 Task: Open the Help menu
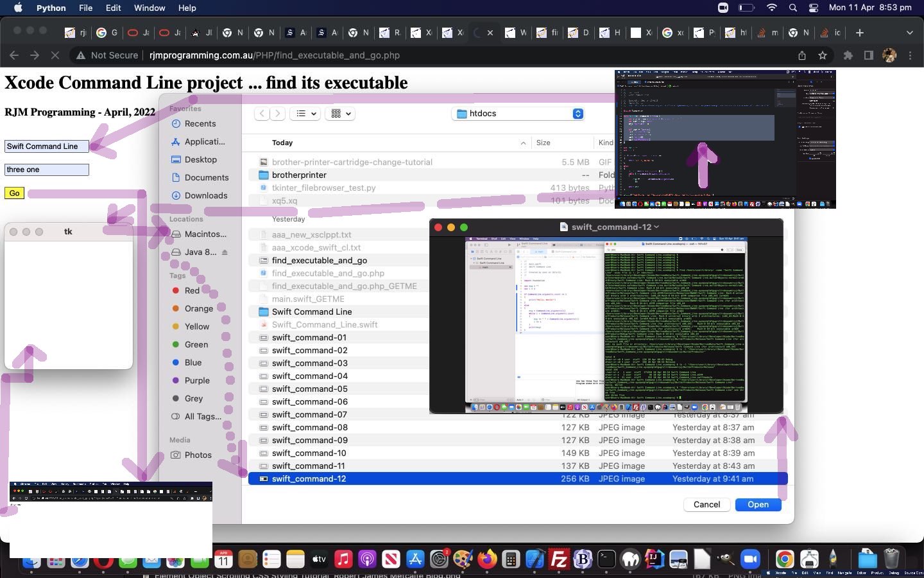[x=187, y=8]
